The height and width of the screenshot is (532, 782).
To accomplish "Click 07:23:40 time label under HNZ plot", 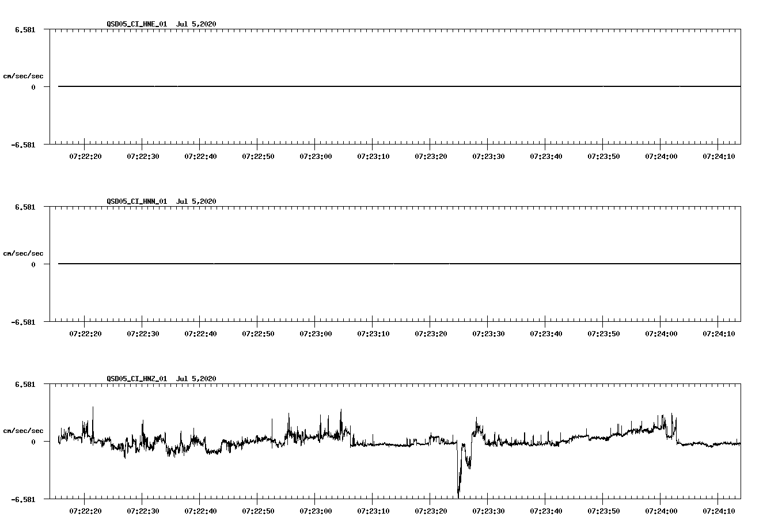I will click(546, 511).
